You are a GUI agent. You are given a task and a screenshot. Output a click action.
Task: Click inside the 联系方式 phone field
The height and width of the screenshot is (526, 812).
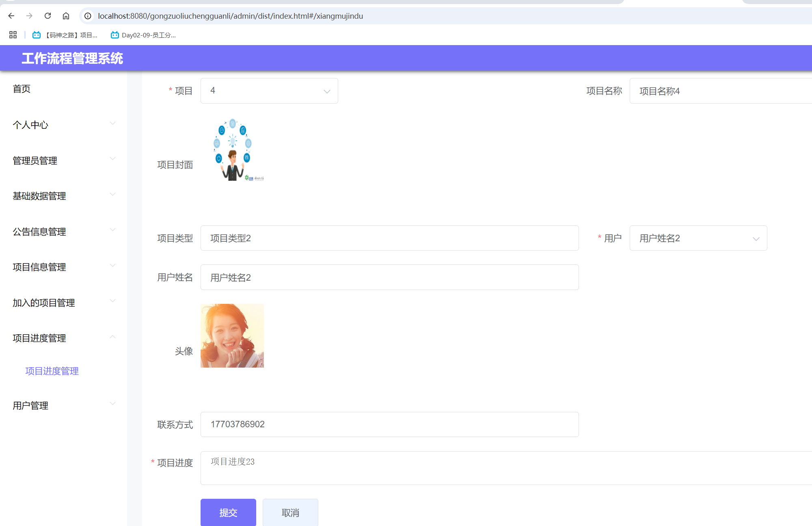389,424
